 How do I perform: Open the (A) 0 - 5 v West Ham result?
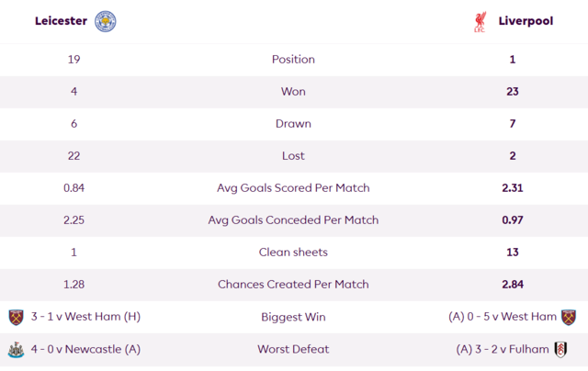coord(503,317)
